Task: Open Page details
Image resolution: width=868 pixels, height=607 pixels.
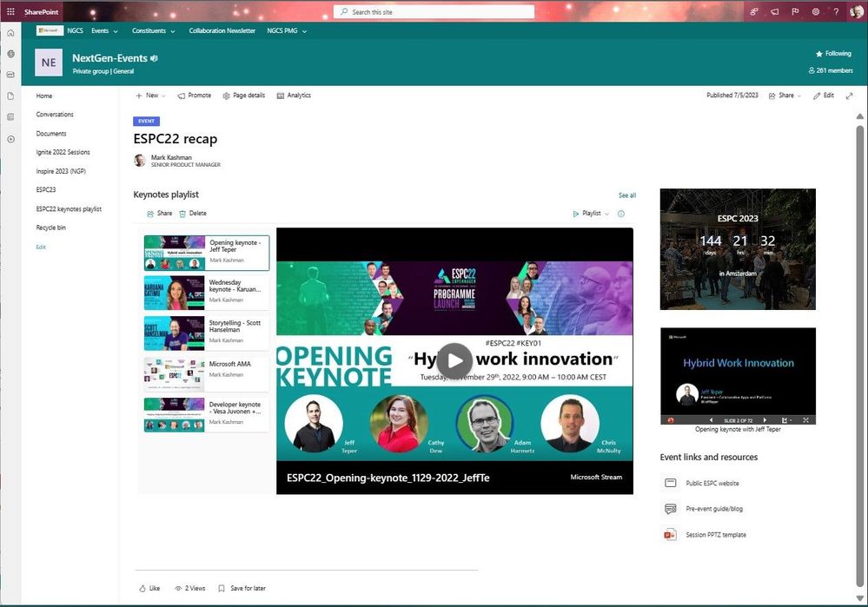Action: pyautogui.click(x=243, y=96)
